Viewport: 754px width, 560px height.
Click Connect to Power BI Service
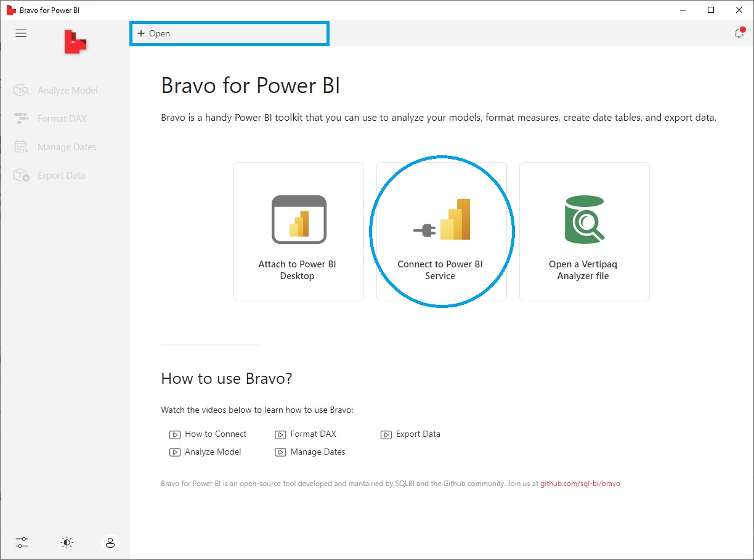(441, 232)
